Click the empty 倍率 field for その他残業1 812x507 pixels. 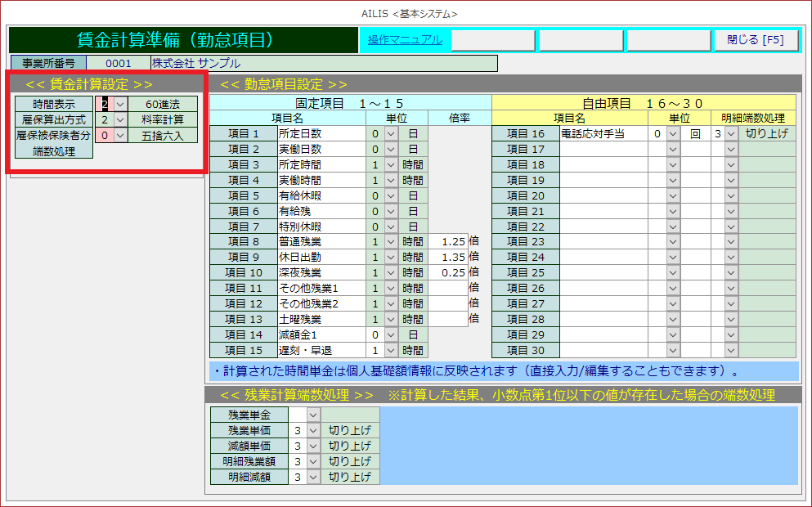pos(448,289)
